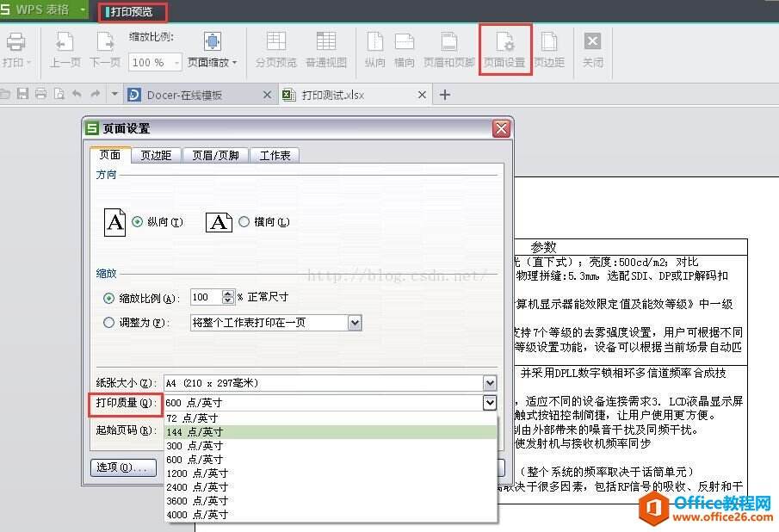Click the landscape page A icon

219,222
